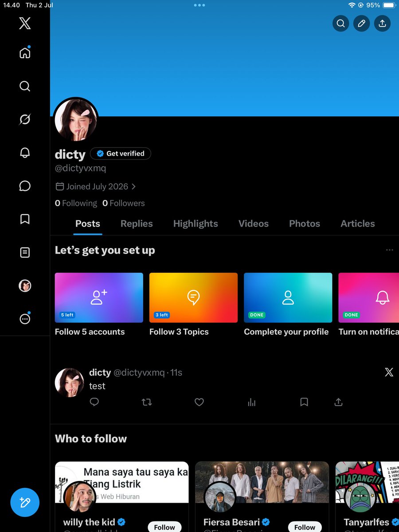Open setup section three-dot menu
This screenshot has height=532, width=399.
pyautogui.click(x=390, y=250)
